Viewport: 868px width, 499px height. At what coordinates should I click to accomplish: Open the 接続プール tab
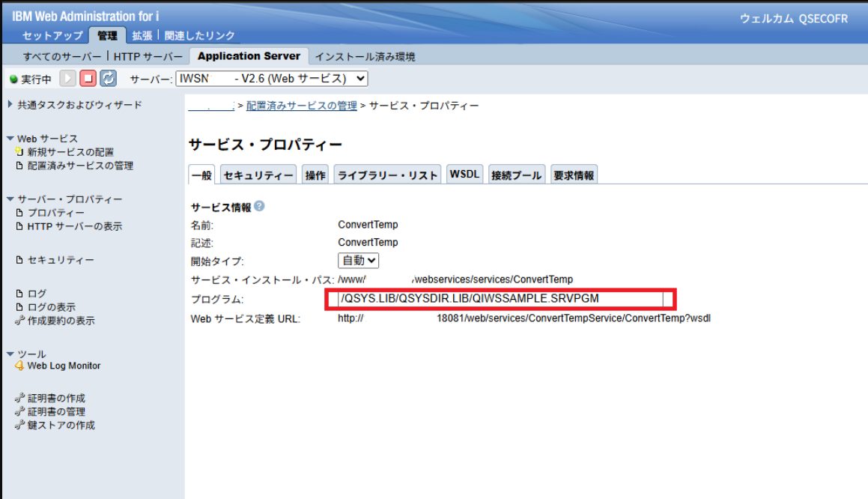517,175
